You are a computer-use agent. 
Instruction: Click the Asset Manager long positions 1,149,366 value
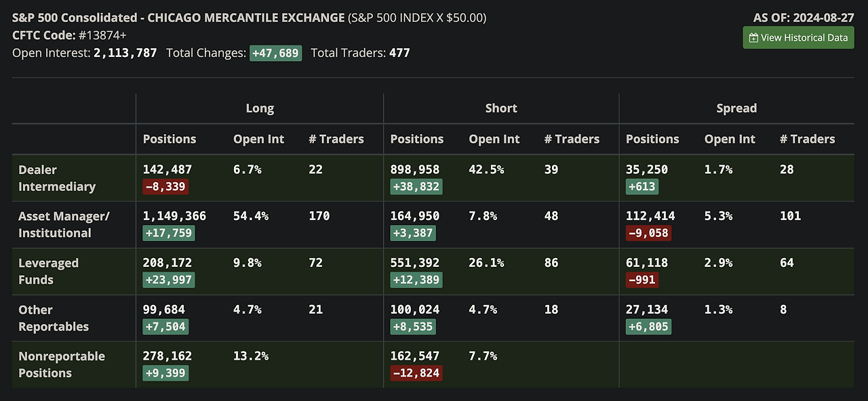[x=174, y=216]
